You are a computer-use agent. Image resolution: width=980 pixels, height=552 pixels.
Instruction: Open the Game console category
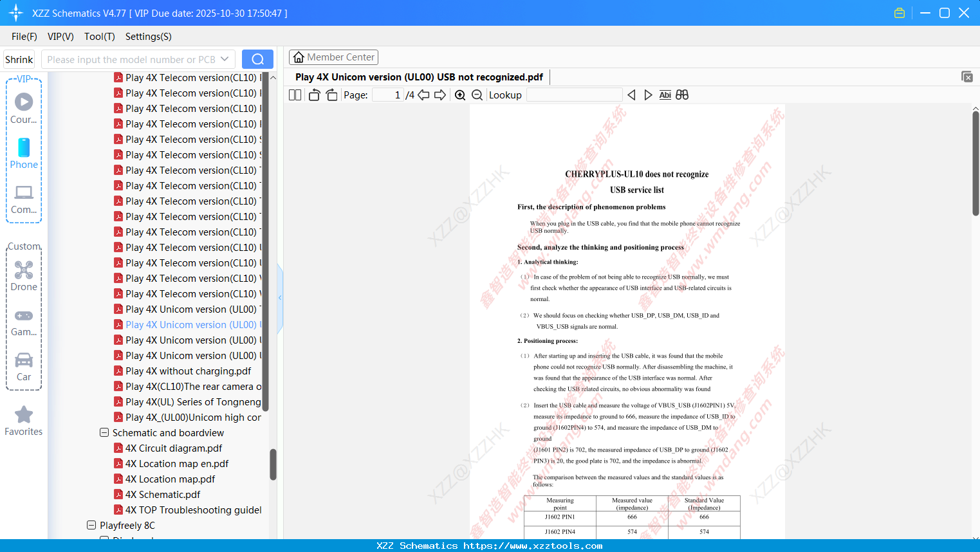click(x=24, y=322)
